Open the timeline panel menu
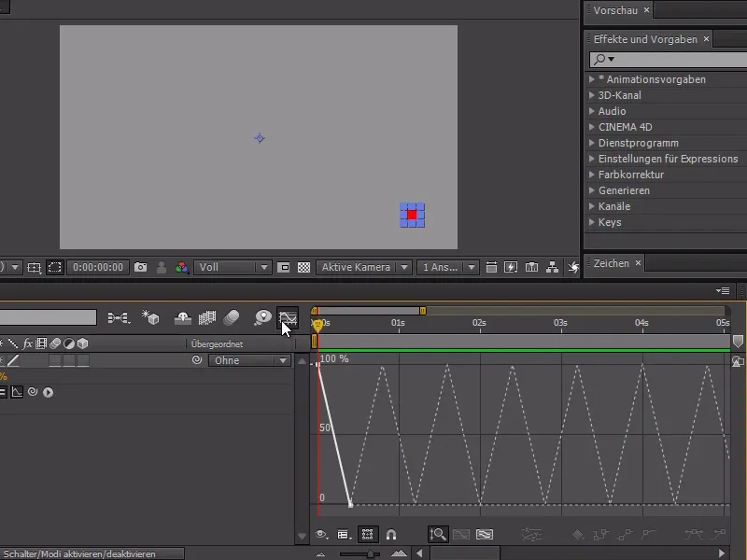This screenshot has width=747, height=560. [x=723, y=290]
